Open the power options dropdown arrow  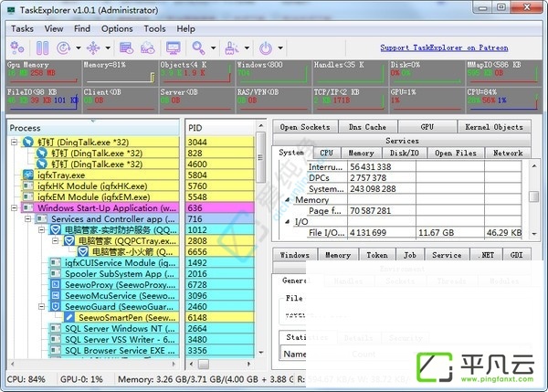tap(280, 48)
